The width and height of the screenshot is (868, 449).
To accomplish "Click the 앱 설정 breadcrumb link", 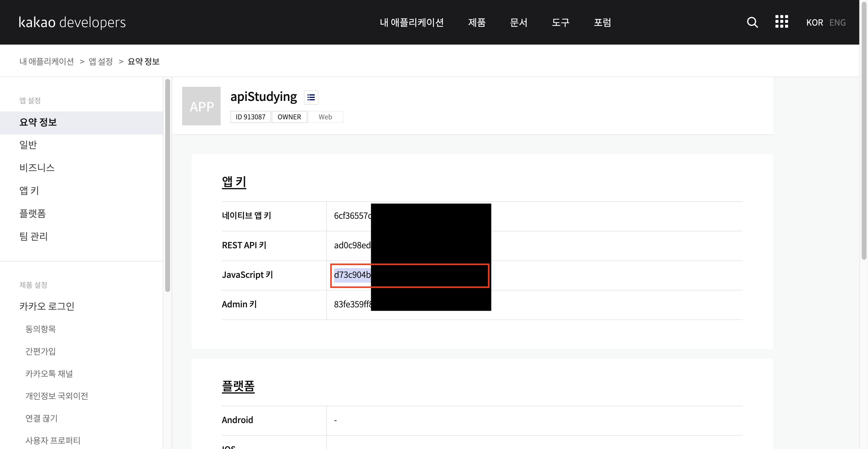I will (x=100, y=61).
